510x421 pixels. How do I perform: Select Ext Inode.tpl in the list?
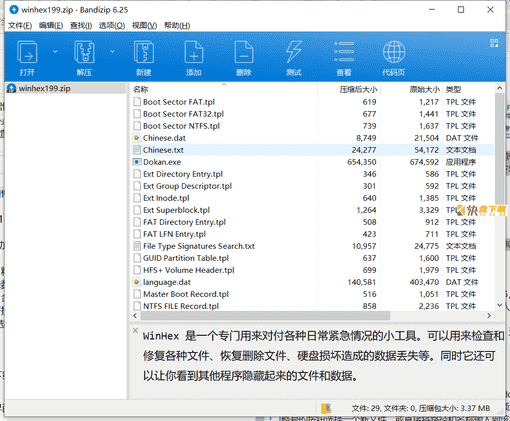pyautogui.click(x=313, y=198)
